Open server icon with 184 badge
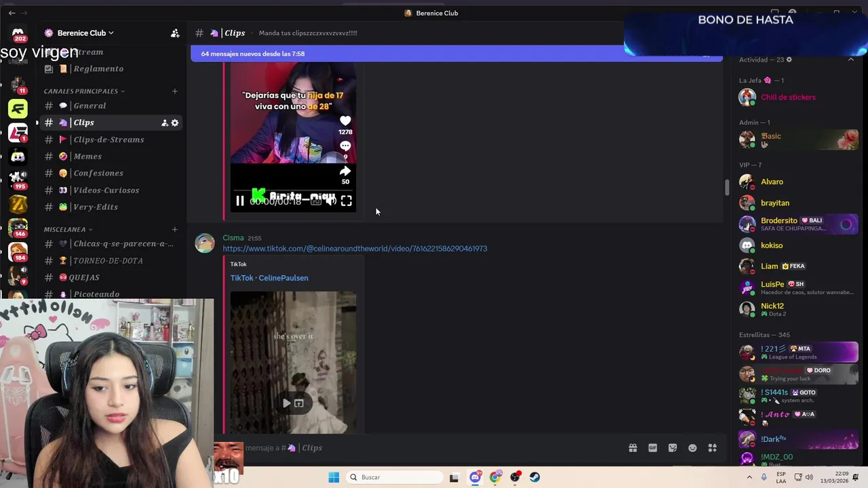Image resolution: width=868 pixels, height=488 pixels. click(x=18, y=251)
